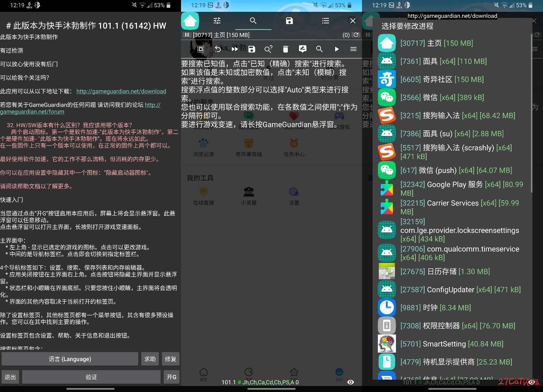Start unknown fuzzy search icon
The width and height of the screenshot is (543, 392).
(268, 49)
